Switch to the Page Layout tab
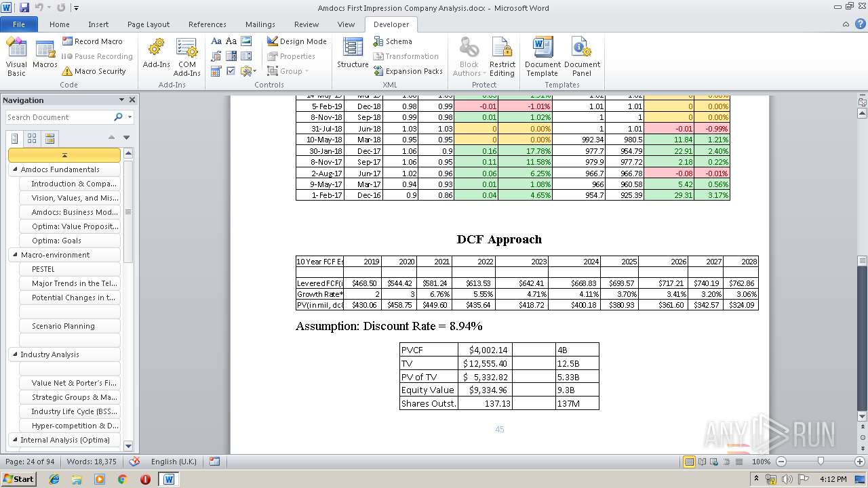Image resolution: width=868 pixels, height=488 pixels. [149, 24]
